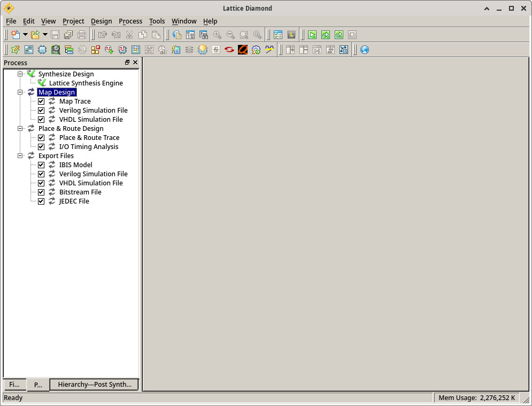Open the Process menu

pyautogui.click(x=130, y=21)
